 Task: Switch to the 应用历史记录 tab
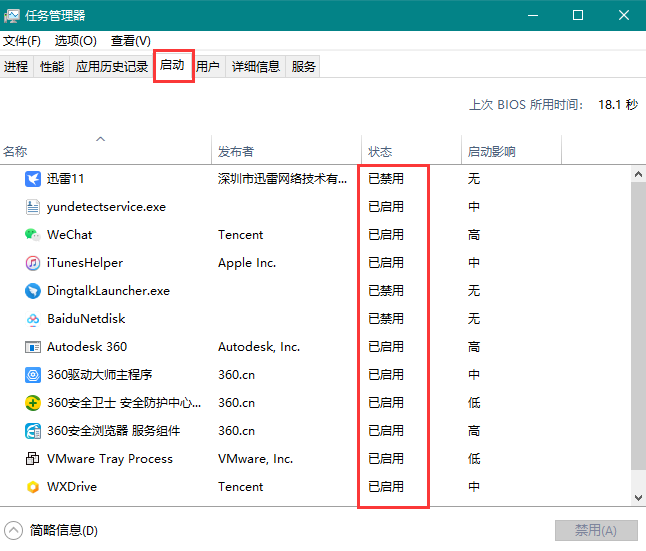coord(112,66)
